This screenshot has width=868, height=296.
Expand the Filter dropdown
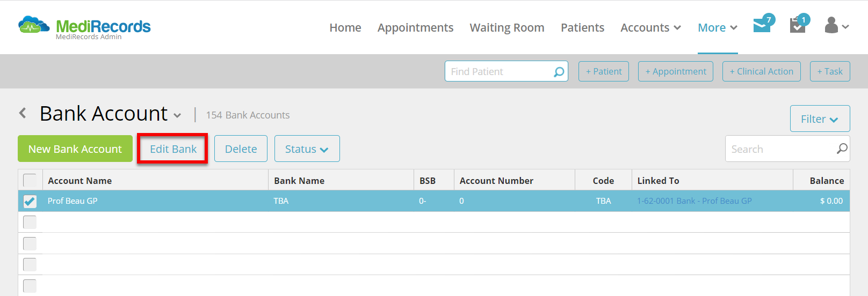(820, 119)
